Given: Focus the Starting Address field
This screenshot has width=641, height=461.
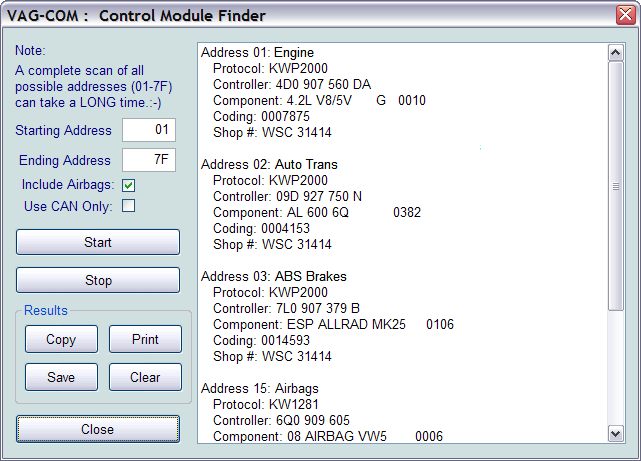Looking at the screenshot, I should (x=149, y=130).
